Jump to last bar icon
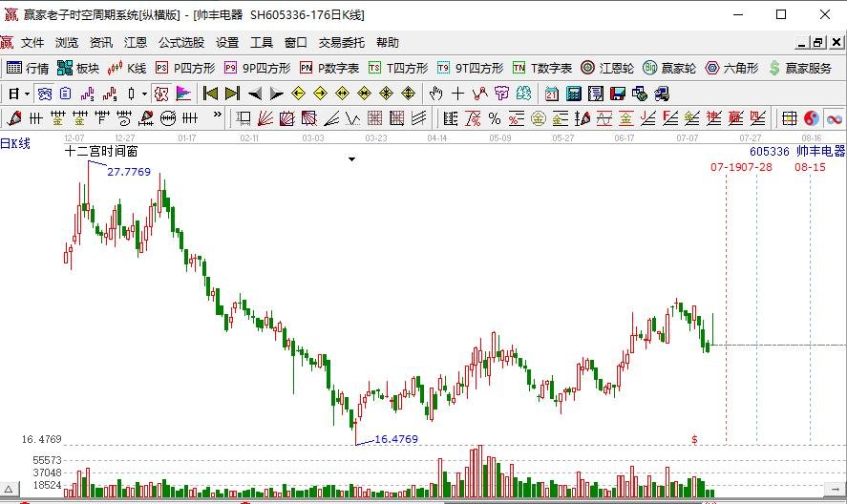 232,94
